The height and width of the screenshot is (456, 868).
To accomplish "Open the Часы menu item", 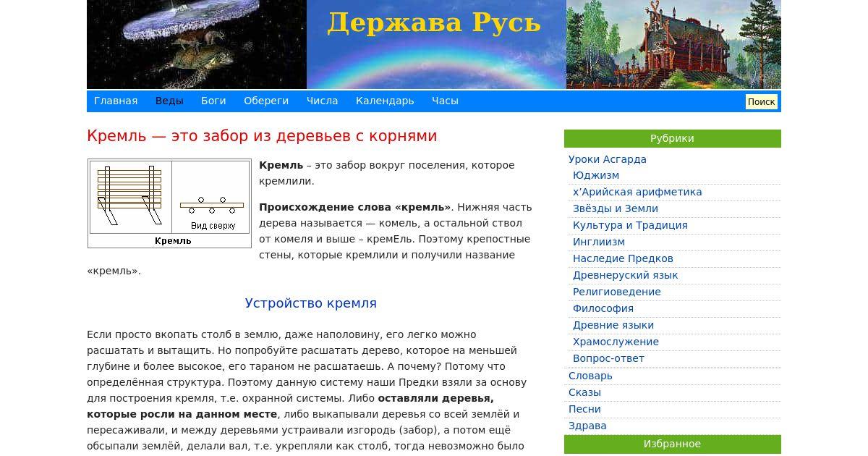I will coord(445,101).
